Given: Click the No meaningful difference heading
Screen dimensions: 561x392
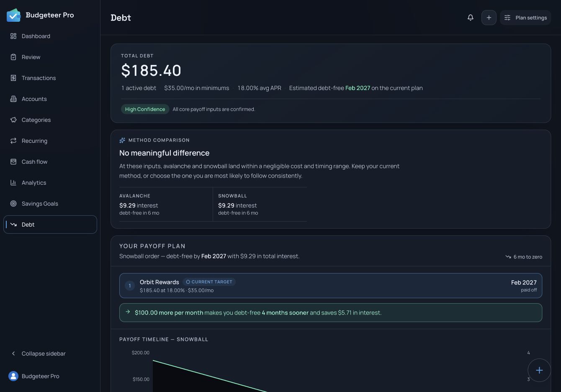Looking at the screenshot, I should [x=164, y=153].
